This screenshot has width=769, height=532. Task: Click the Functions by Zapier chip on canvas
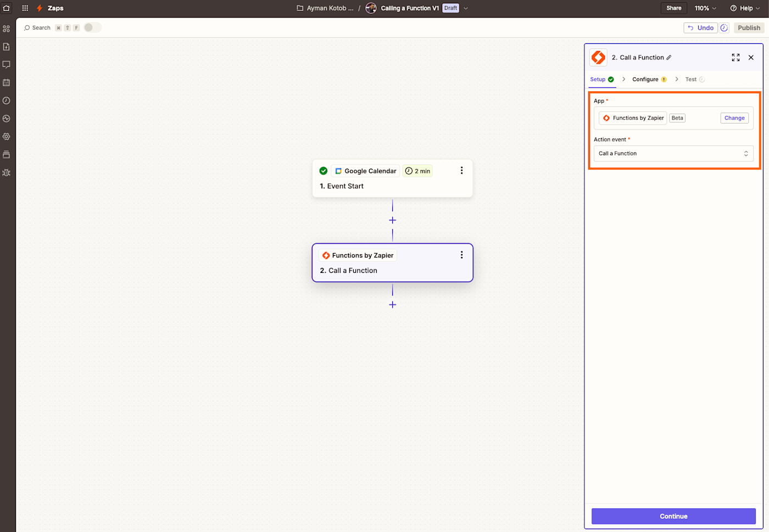click(x=358, y=255)
